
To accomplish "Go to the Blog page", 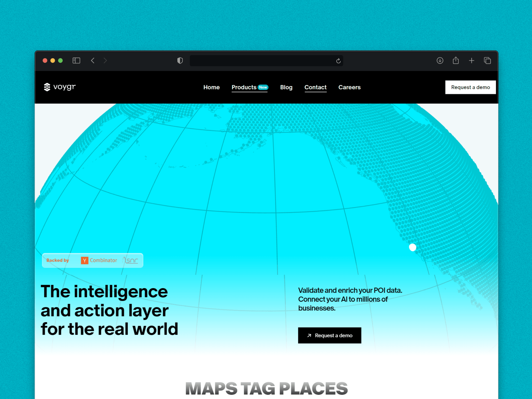I will (286, 87).
